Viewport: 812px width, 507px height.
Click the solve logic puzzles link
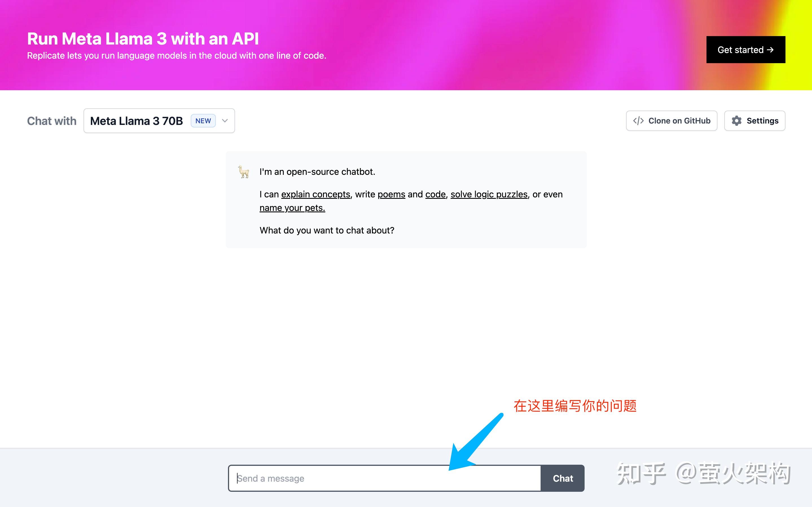489,194
